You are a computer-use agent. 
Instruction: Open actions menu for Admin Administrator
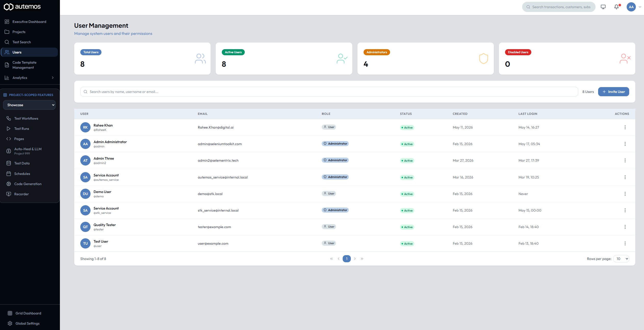625,144
